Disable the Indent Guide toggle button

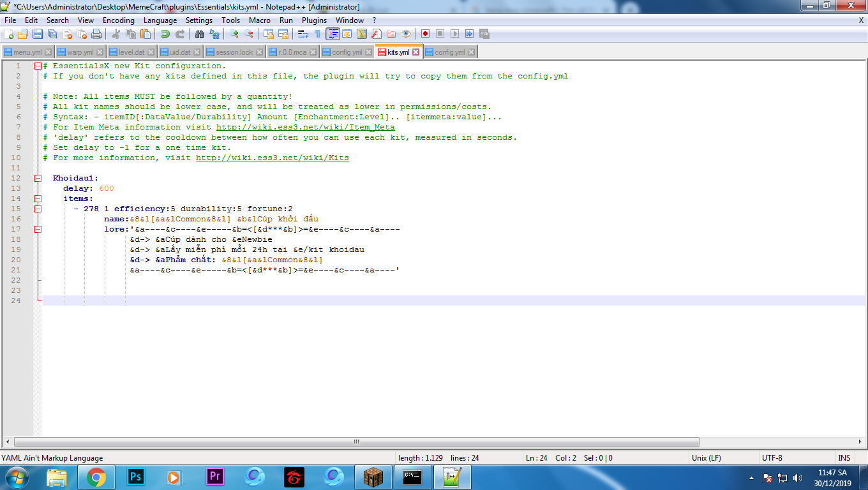point(333,34)
